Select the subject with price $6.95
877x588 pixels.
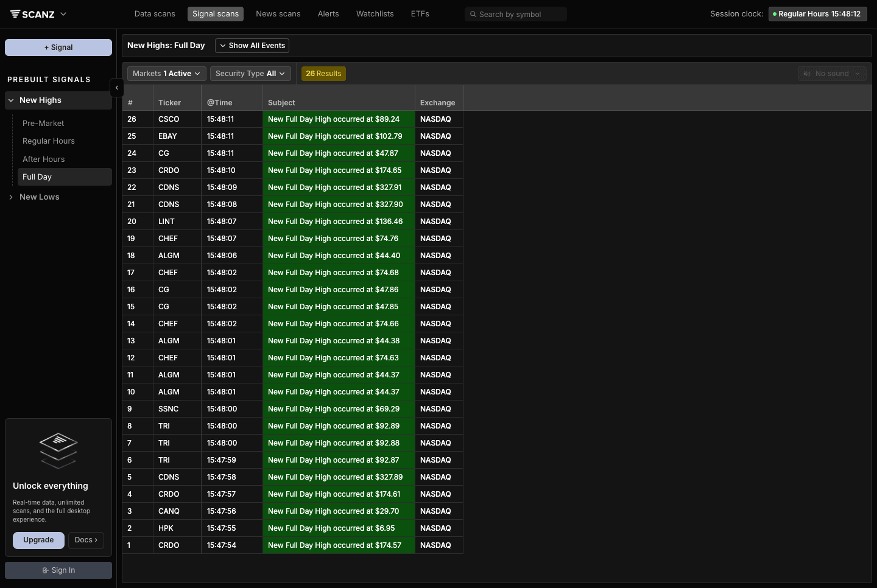point(339,528)
